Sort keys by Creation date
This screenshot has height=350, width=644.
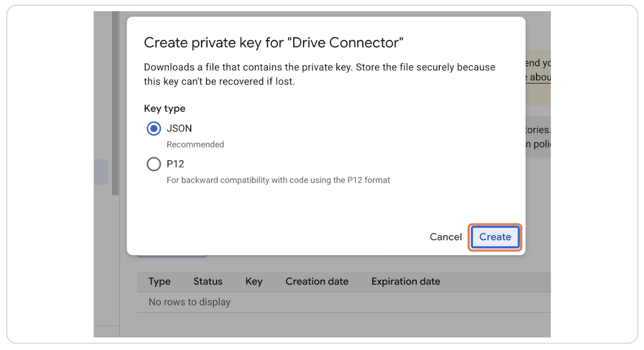point(317,281)
